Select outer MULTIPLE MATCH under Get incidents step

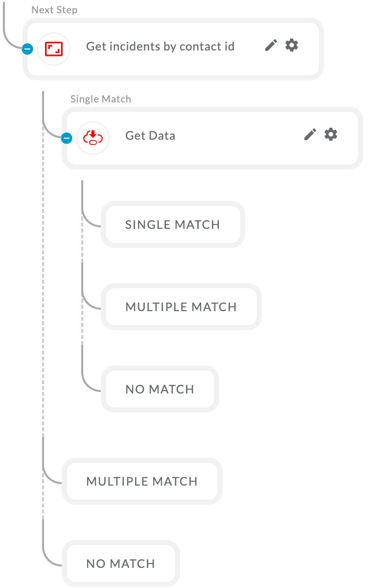(142, 481)
